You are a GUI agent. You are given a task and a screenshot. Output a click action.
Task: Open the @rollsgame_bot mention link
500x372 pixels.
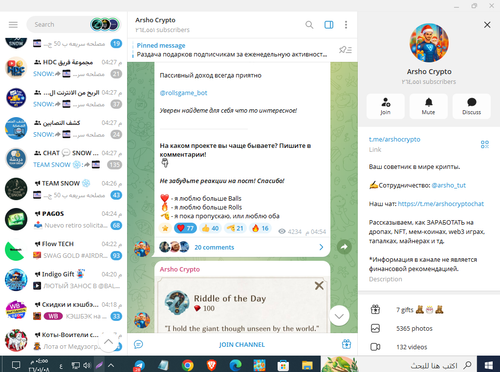pyautogui.click(x=183, y=93)
